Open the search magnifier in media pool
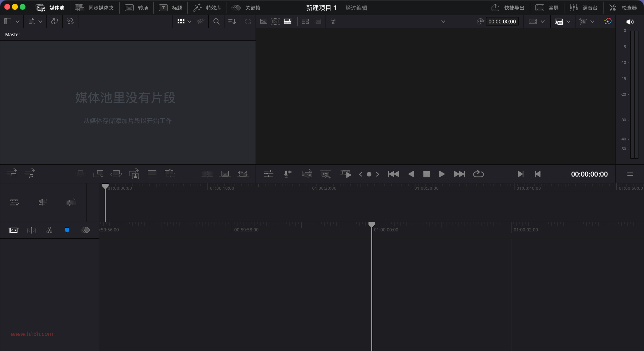Image resolution: width=644 pixels, height=351 pixels. (216, 22)
